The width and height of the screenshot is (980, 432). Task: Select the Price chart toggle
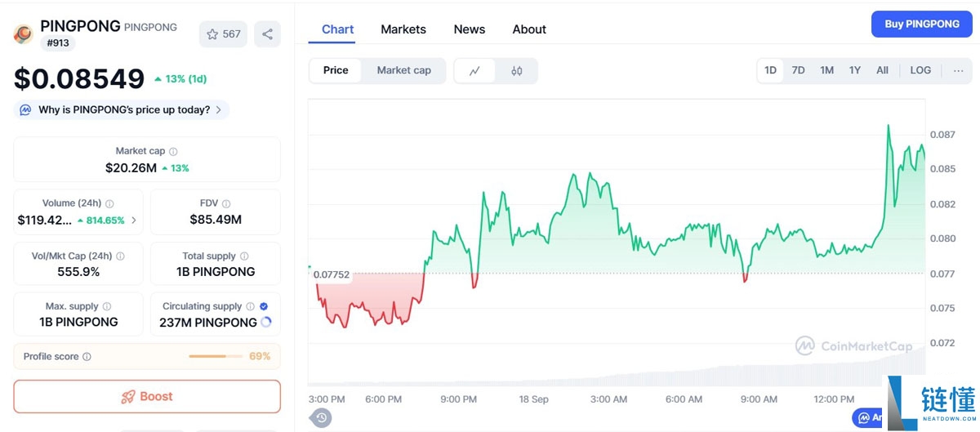pos(336,70)
